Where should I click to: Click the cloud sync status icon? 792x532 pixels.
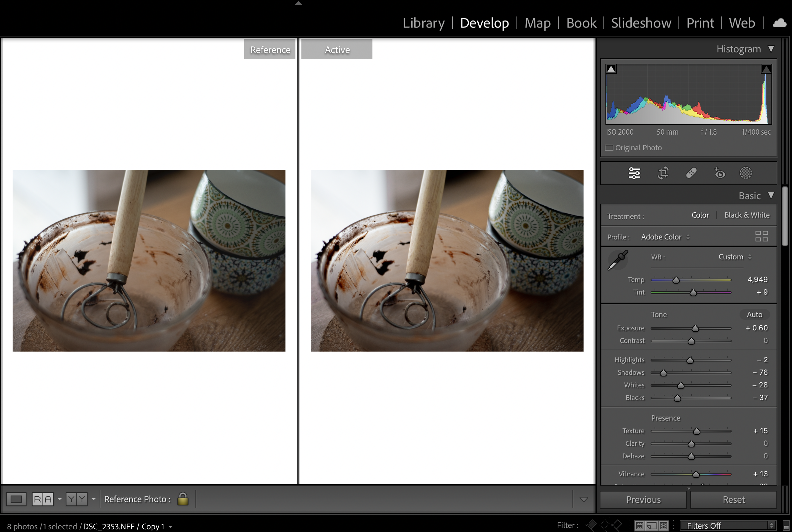(779, 23)
